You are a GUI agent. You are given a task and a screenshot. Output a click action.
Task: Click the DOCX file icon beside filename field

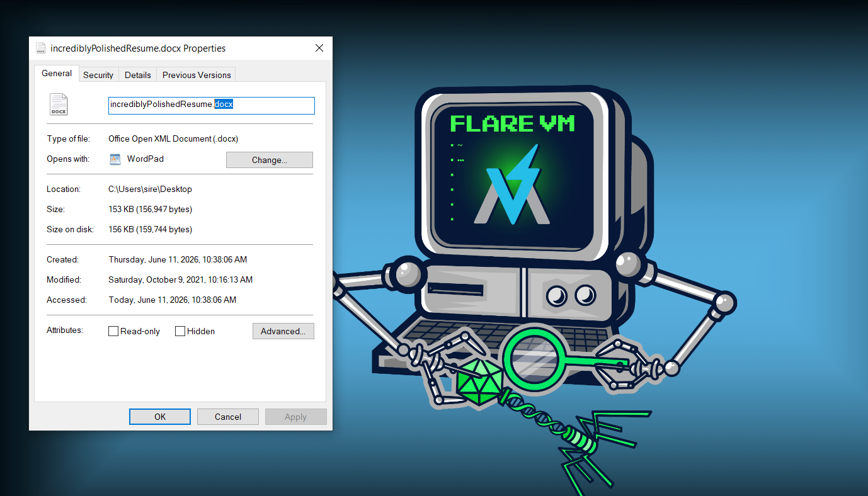click(59, 104)
